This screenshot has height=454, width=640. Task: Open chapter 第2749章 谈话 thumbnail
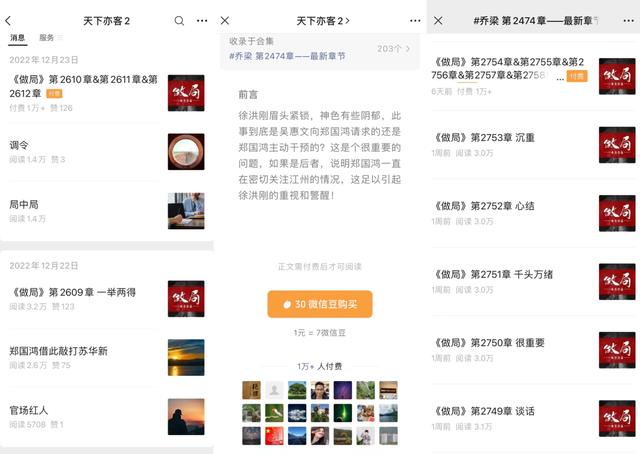pos(616,418)
